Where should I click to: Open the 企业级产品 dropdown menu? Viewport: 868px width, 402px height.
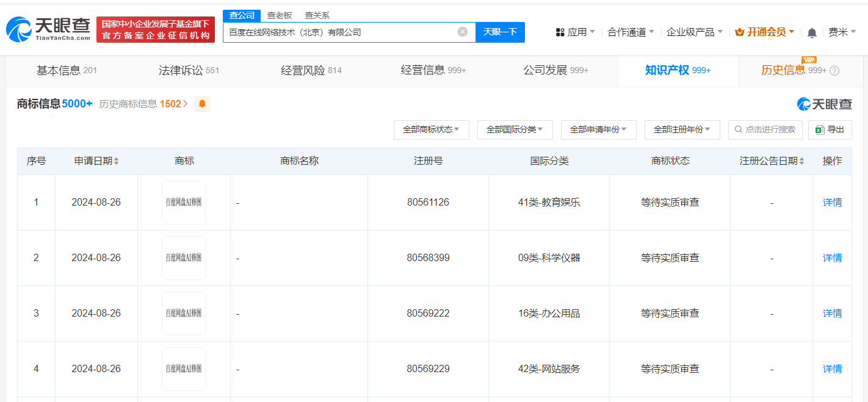(x=695, y=32)
